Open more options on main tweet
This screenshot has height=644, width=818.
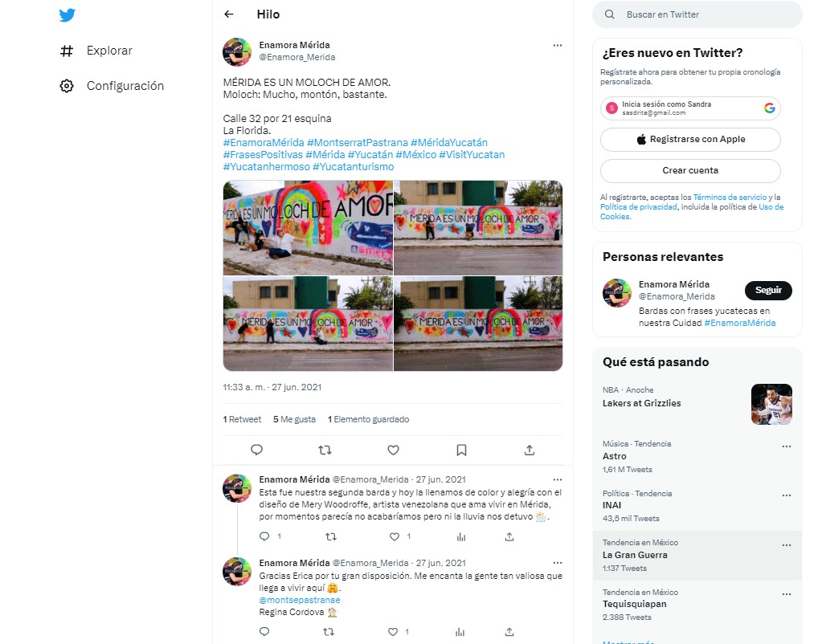pyautogui.click(x=558, y=45)
